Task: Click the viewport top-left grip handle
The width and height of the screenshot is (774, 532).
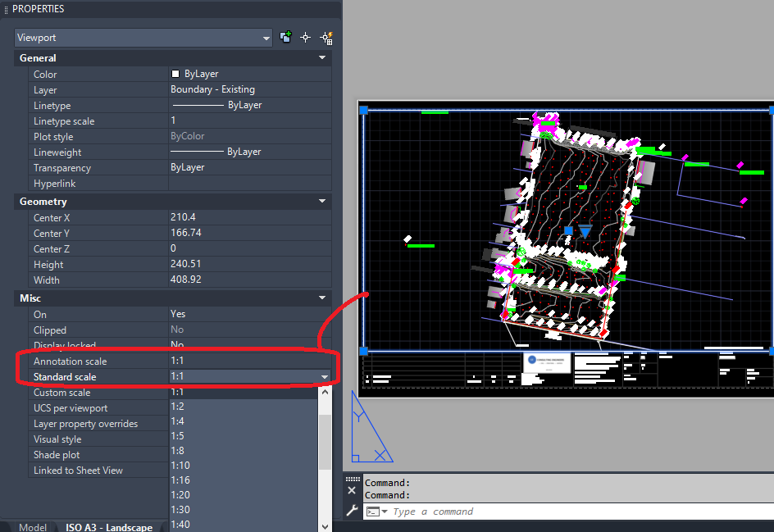Action: pos(364,110)
